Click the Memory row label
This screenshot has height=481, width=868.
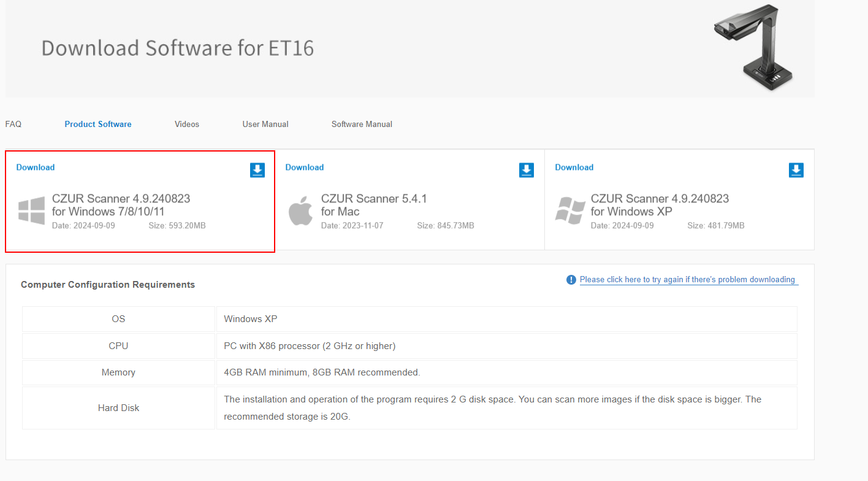pos(118,372)
